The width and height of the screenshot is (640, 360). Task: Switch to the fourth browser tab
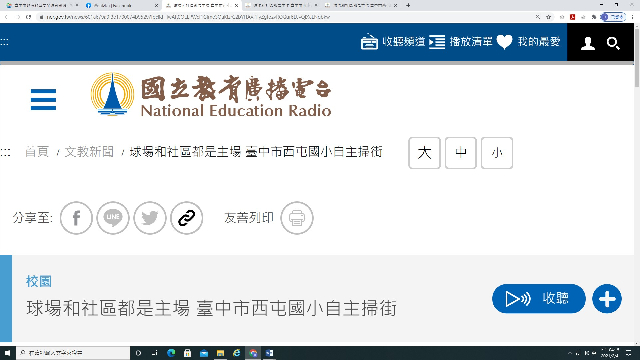[281, 5]
